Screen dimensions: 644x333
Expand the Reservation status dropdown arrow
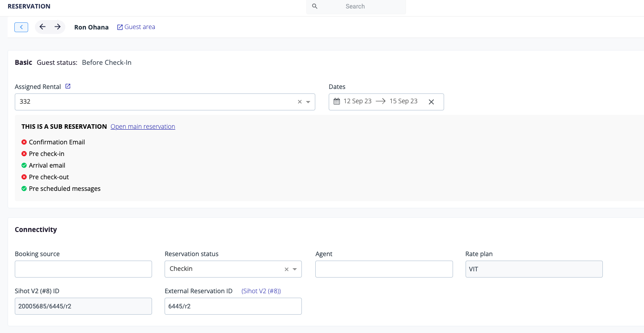[295, 270]
